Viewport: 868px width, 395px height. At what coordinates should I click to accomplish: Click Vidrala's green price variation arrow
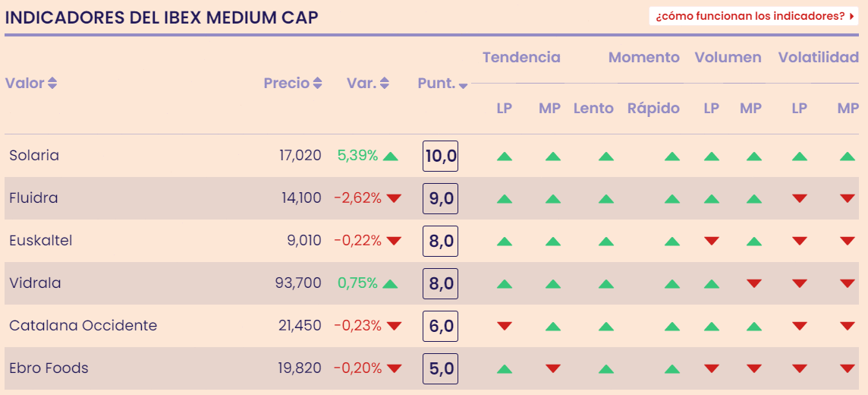391,284
